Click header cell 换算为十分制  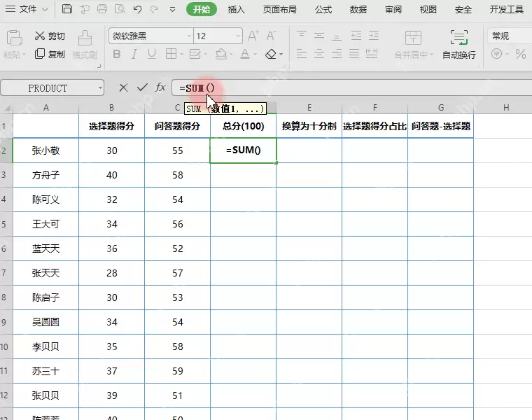(x=309, y=126)
